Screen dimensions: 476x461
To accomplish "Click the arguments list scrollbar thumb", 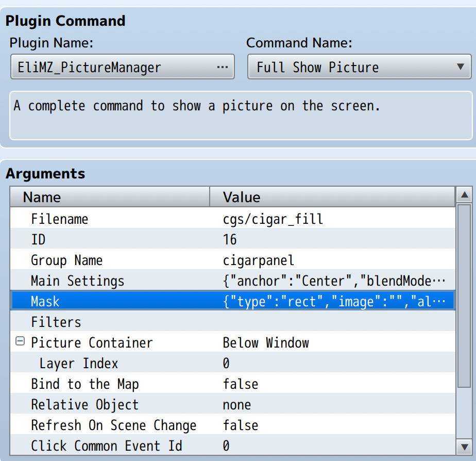I will click(464, 294).
